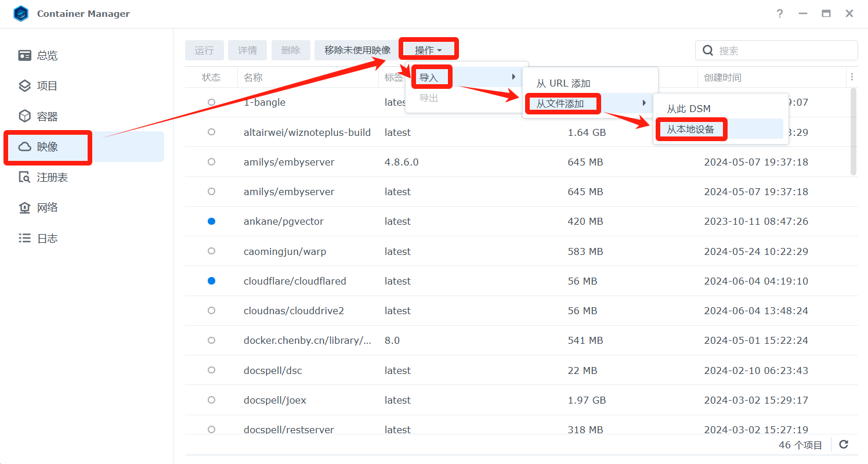Focus the 搜索 search input field

[x=783, y=51]
